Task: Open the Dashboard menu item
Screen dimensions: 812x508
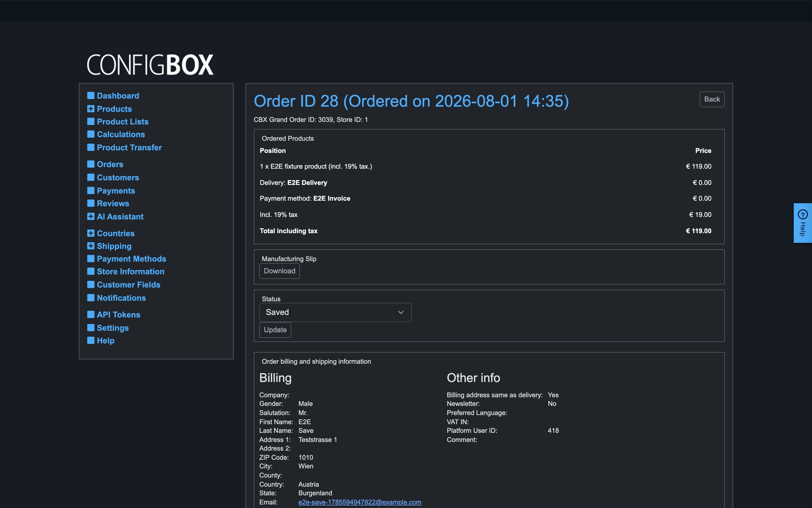Action: (x=118, y=96)
